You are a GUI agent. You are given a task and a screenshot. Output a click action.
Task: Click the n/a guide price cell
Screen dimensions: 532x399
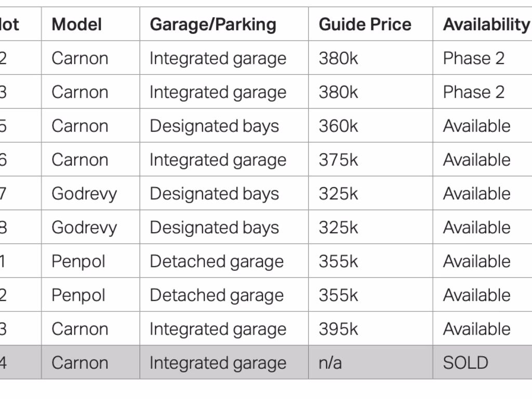[330, 363]
